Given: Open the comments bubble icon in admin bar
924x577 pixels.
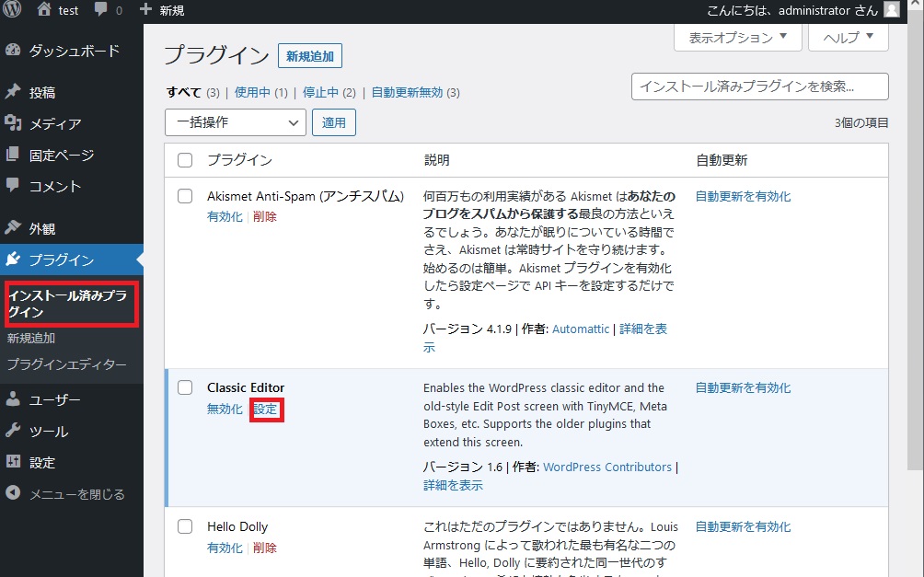Looking at the screenshot, I should [x=100, y=10].
